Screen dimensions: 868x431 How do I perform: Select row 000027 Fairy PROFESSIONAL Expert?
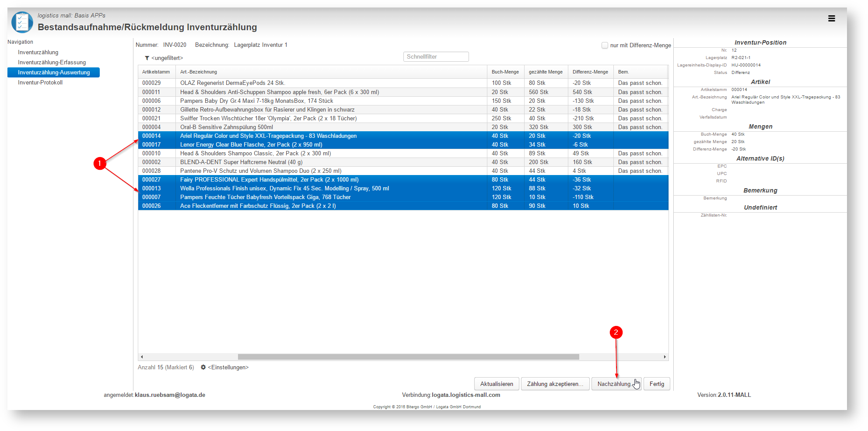[403, 179]
